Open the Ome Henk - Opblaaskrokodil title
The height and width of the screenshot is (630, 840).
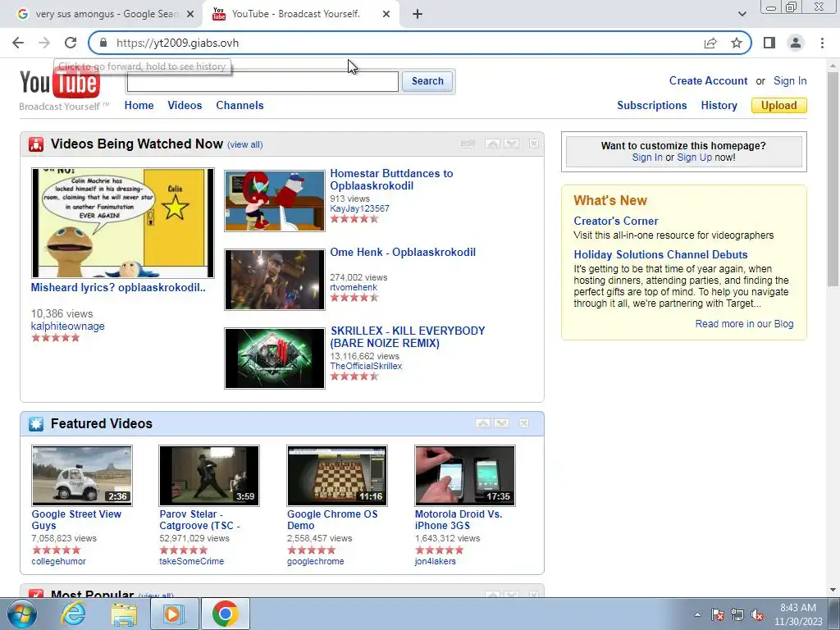point(403,253)
